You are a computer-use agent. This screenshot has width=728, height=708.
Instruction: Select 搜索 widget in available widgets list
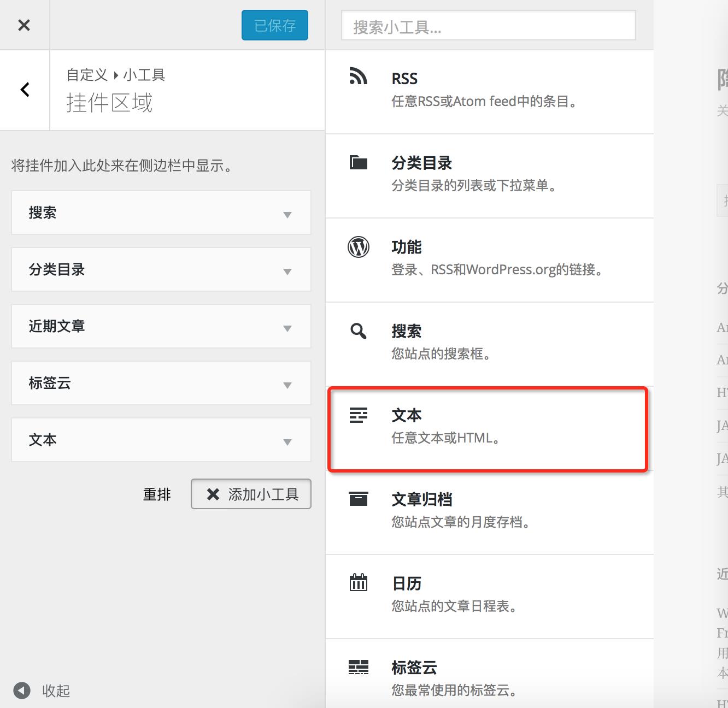407,331
